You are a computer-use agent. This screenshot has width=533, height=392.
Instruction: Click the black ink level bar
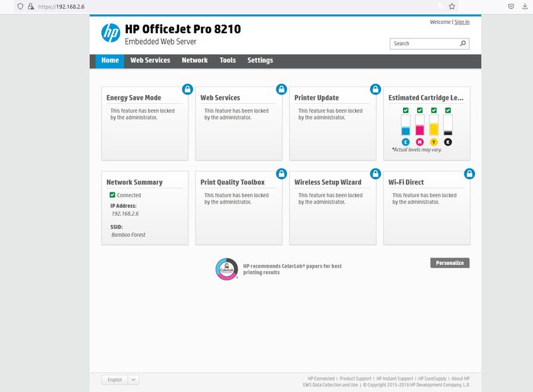(448, 125)
